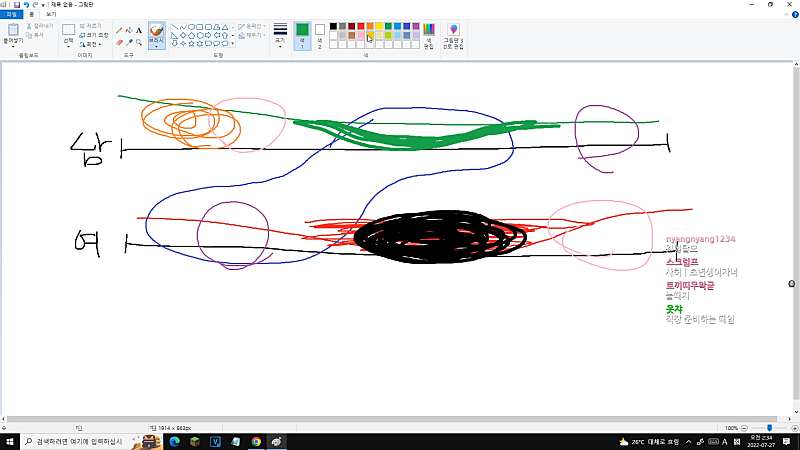The height and width of the screenshot is (450, 800).
Task: Open Minecraft block icon in taskbar
Action: coord(195,442)
